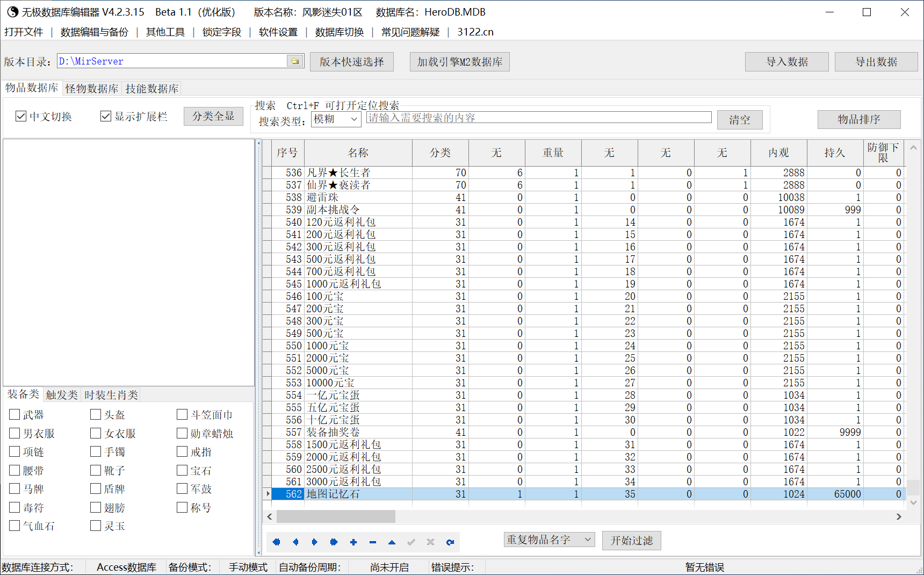Click the row indicator arrow for row 562
This screenshot has height=575, width=924.
(268, 494)
